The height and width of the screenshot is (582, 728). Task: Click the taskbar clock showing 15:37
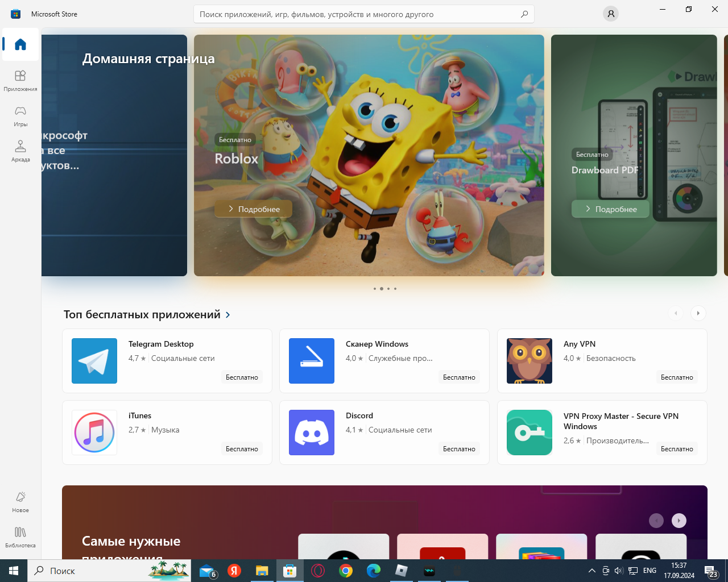[679, 571]
